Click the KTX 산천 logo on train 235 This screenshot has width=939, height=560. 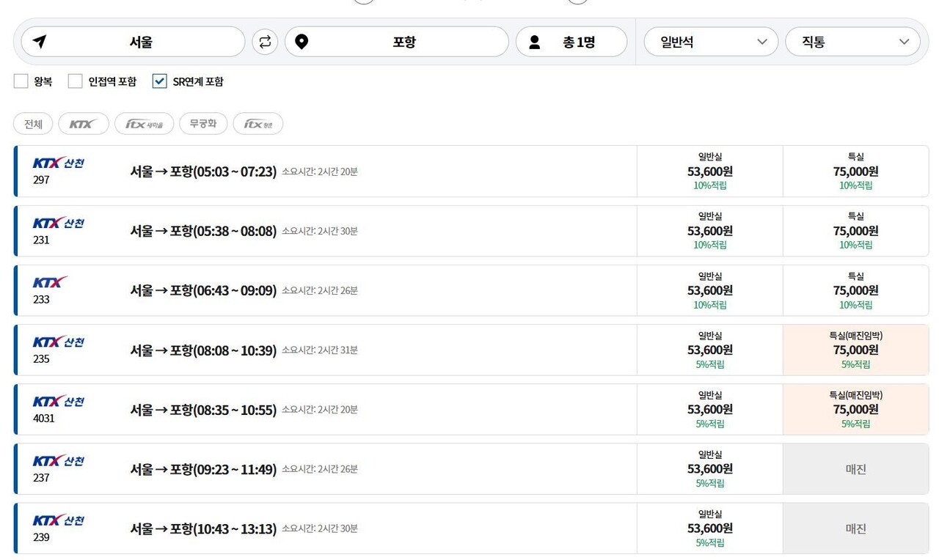tap(58, 342)
